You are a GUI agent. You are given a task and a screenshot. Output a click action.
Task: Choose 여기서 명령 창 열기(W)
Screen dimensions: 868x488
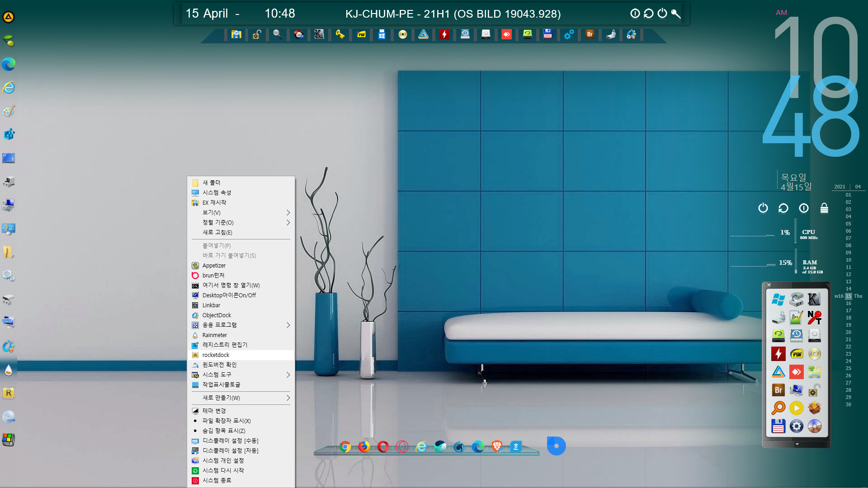(241, 285)
